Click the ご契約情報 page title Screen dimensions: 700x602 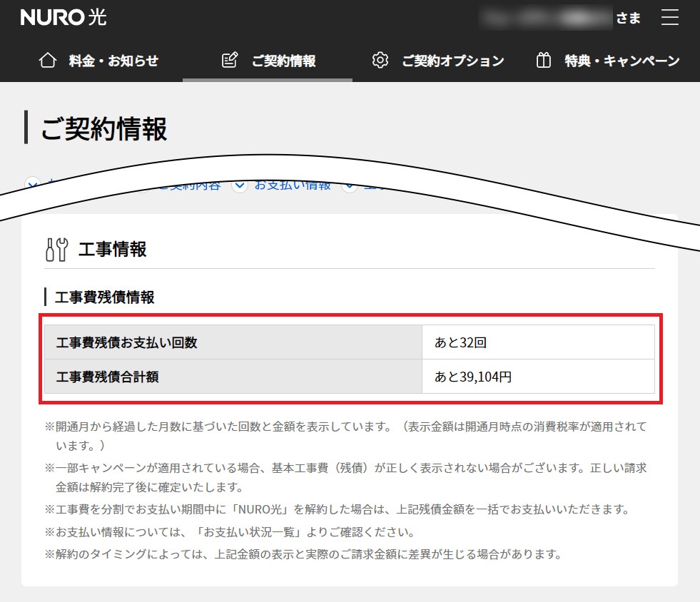(x=104, y=129)
